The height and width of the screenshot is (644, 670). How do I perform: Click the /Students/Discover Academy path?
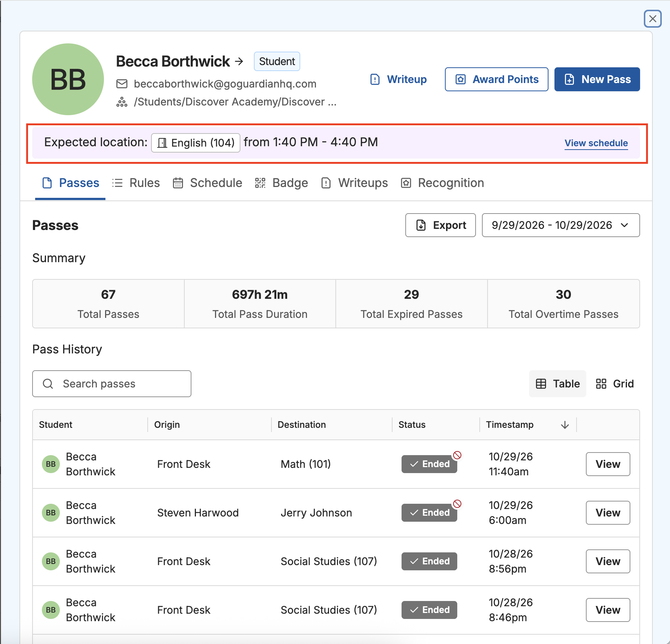click(x=235, y=102)
